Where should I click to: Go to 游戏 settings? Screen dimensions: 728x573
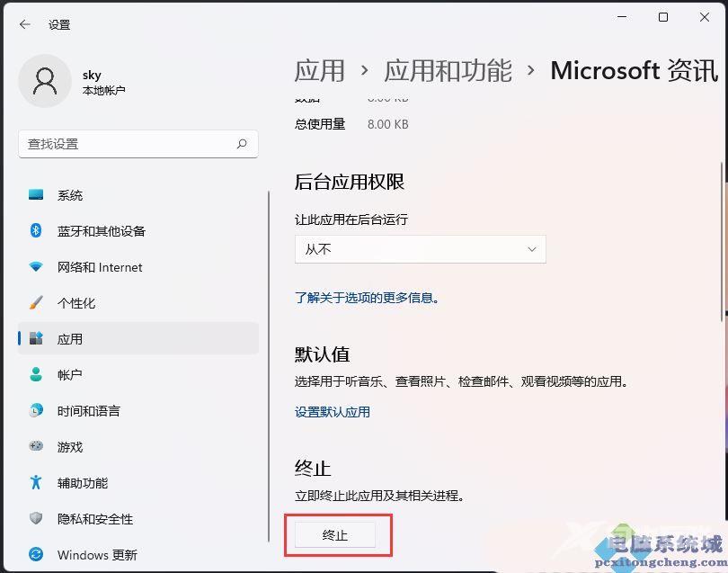pos(138,446)
